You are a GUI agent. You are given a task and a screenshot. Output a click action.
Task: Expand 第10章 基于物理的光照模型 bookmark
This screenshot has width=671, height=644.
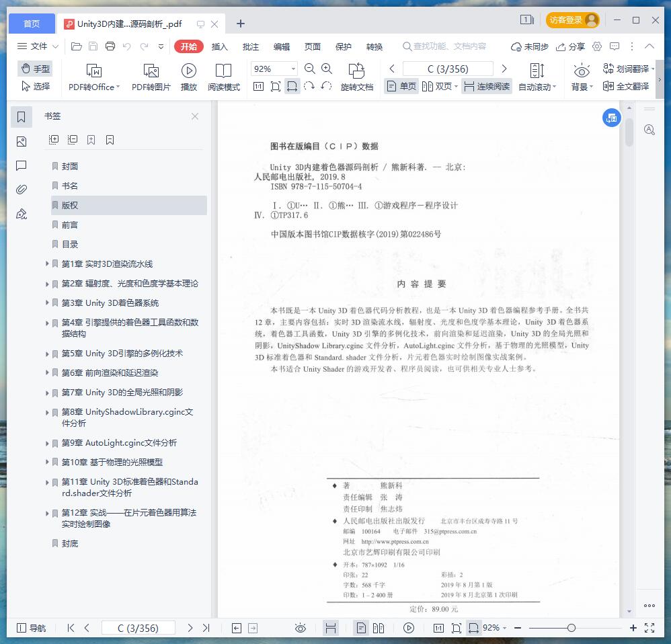[47, 462]
